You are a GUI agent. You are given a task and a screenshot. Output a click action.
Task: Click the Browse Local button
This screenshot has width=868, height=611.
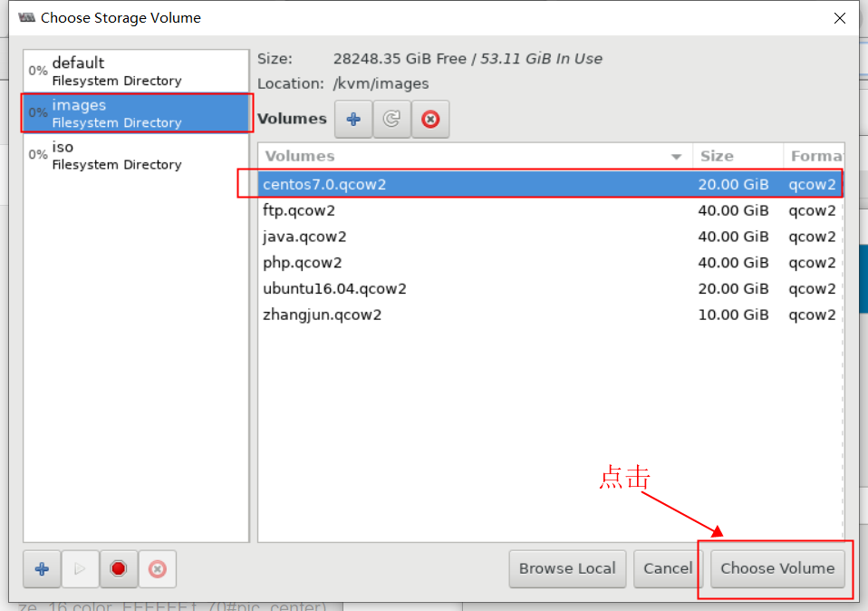click(567, 569)
